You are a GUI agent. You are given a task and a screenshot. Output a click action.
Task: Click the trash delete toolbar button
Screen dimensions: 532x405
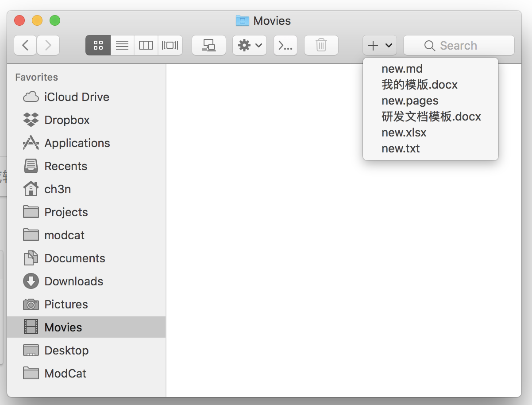[321, 45]
